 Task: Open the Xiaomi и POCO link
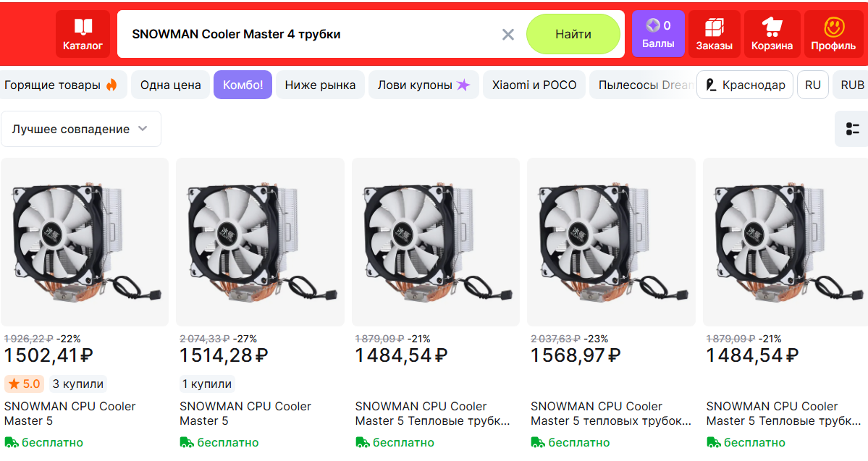pos(534,85)
